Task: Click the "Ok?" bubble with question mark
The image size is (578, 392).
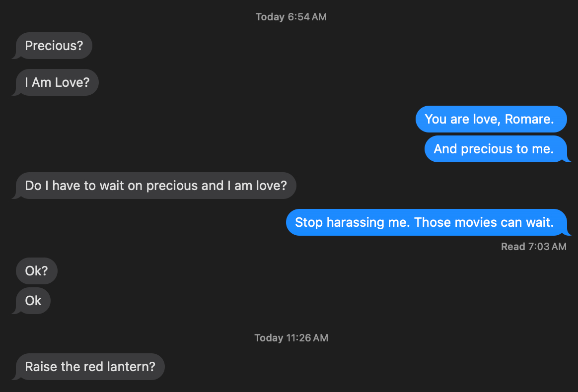Action: pyautogui.click(x=37, y=271)
